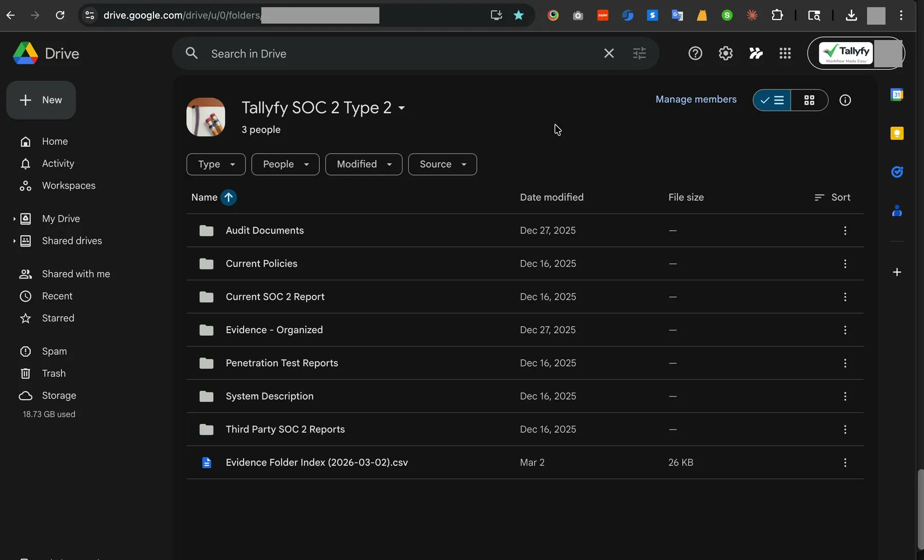Open My Drive
Screen dimensions: 924x560
[x=61, y=219]
